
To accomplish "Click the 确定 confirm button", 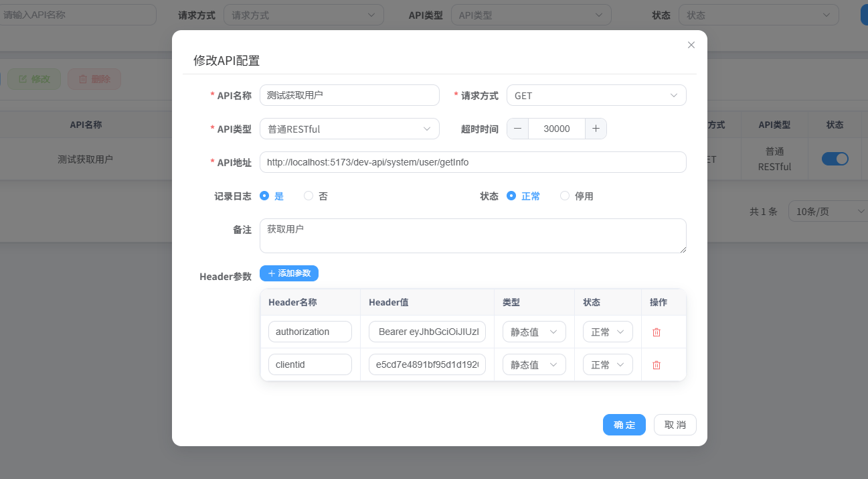I will click(624, 425).
